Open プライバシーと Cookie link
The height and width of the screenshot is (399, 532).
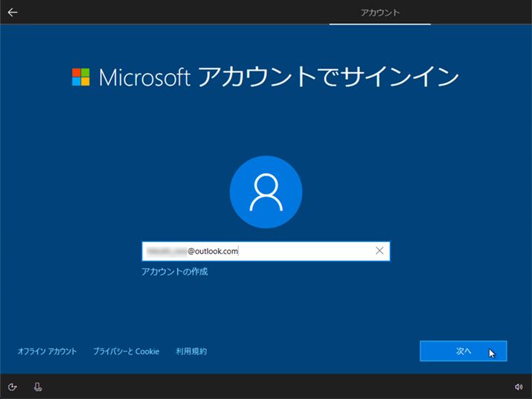pos(126,351)
